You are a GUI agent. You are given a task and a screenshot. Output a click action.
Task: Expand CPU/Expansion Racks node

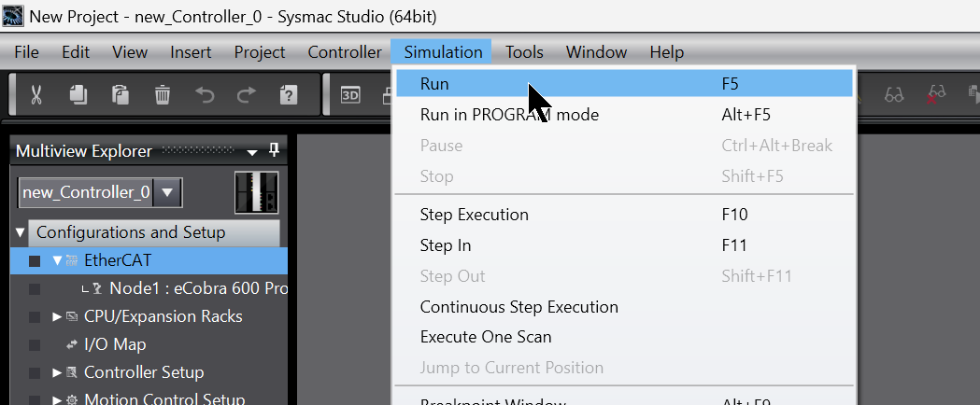point(58,316)
